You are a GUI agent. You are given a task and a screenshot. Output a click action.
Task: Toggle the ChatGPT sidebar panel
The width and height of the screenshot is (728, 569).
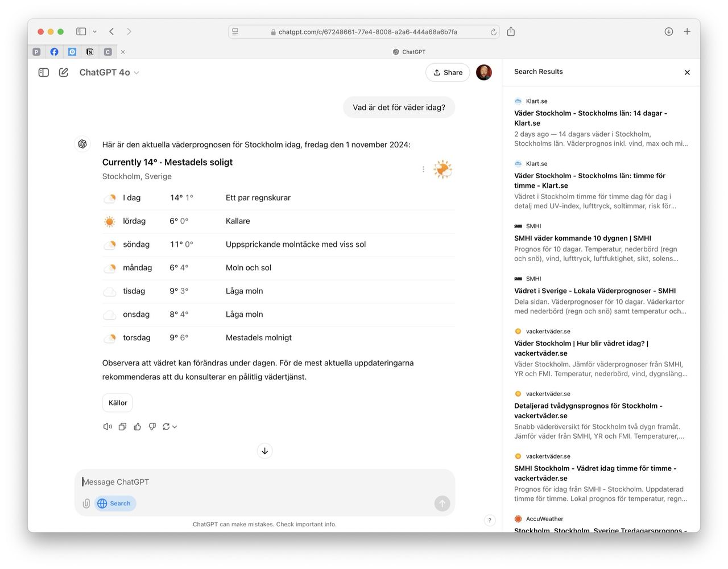(x=44, y=72)
